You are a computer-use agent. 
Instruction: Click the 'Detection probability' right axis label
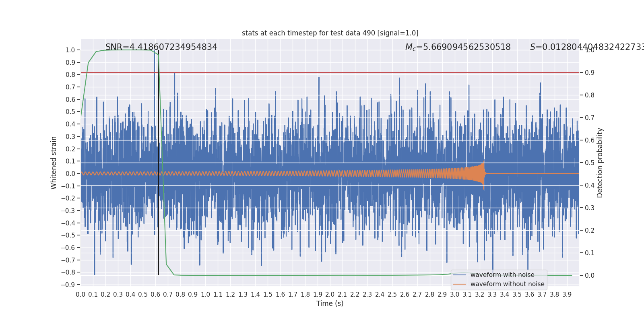click(600, 163)
